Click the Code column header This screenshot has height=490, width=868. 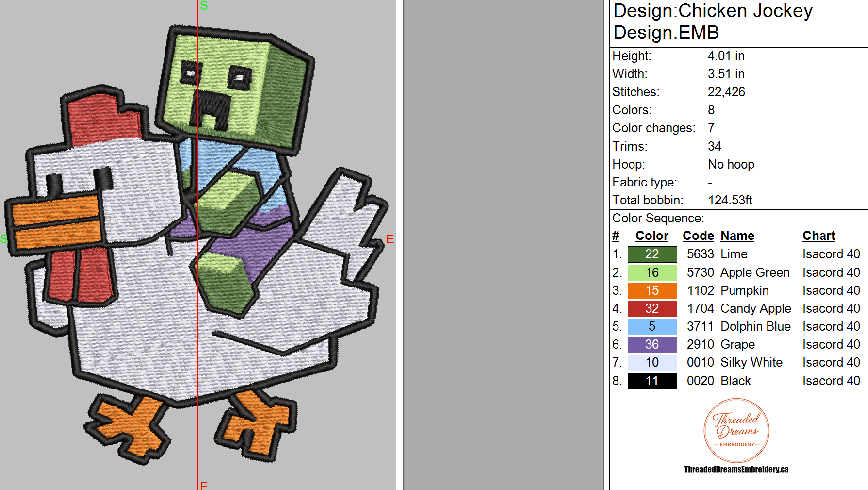pos(698,236)
